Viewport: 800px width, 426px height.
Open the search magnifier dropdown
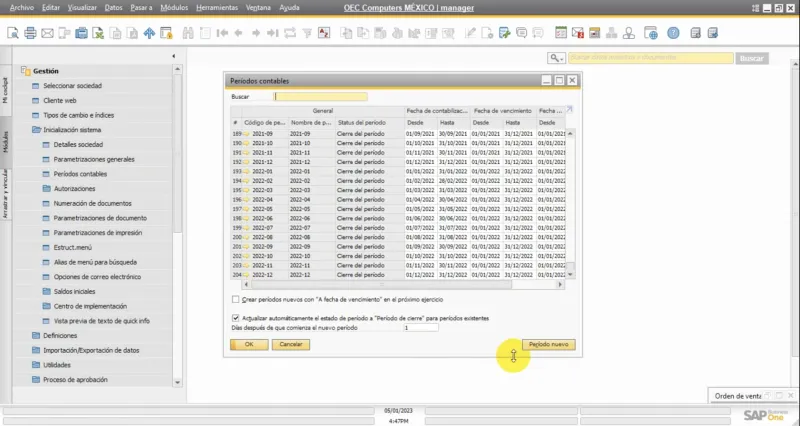click(x=556, y=58)
